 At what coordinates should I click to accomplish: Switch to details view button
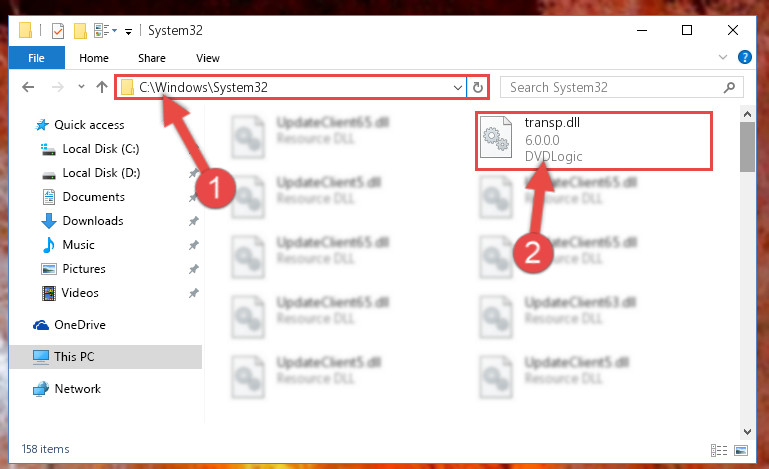tap(719, 450)
